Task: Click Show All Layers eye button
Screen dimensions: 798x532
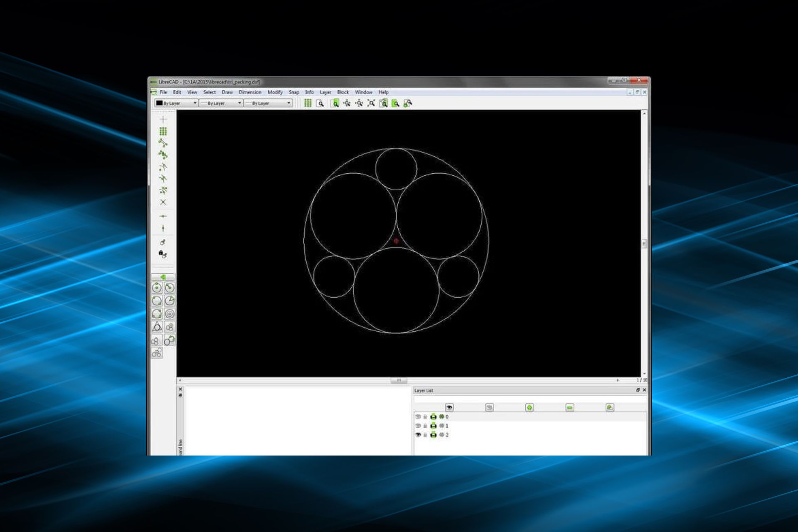Action: click(449, 407)
